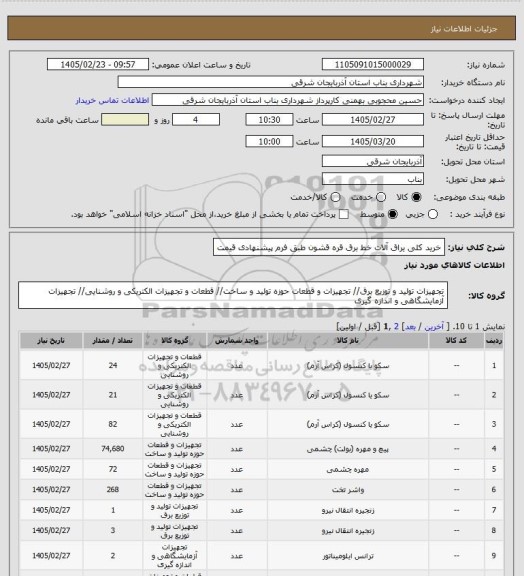Click the deadline time 10:30 field
Viewport: 524px width, 576px height.
pyautogui.click(x=269, y=120)
